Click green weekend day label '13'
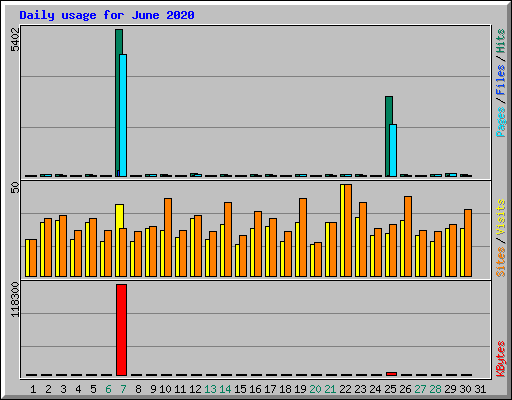The height and width of the screenshot is (400, 512). (x=210, y=389)
